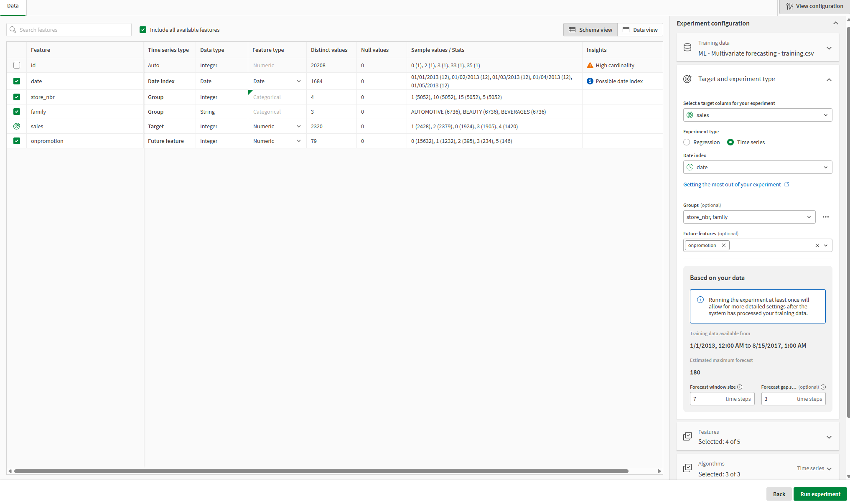
Task: Open the Getting the most out of your experiment link
Action: coord(731,184)
